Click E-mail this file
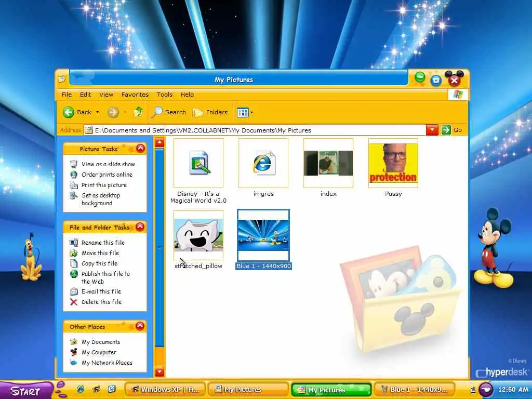532x399 pixels. [101, 291]
